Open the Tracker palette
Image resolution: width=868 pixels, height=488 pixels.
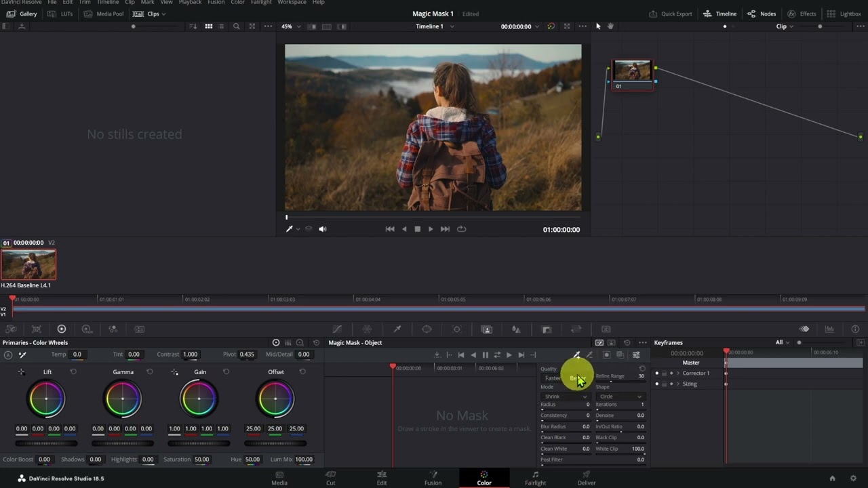[x=456, y=329]
